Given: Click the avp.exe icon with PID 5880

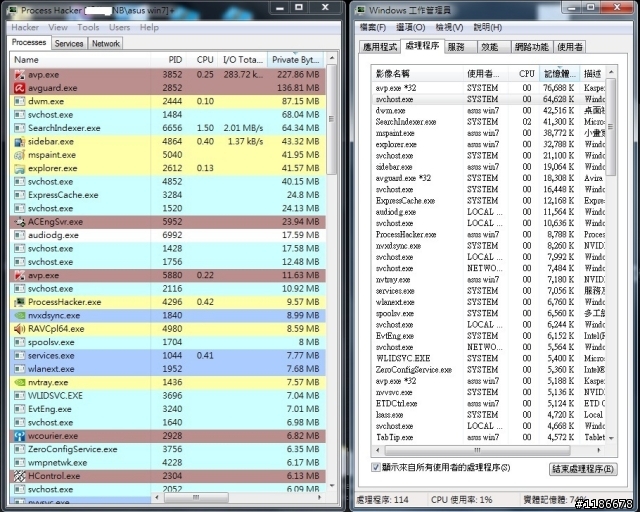Looking at the screenshot, I should [19, 275].
